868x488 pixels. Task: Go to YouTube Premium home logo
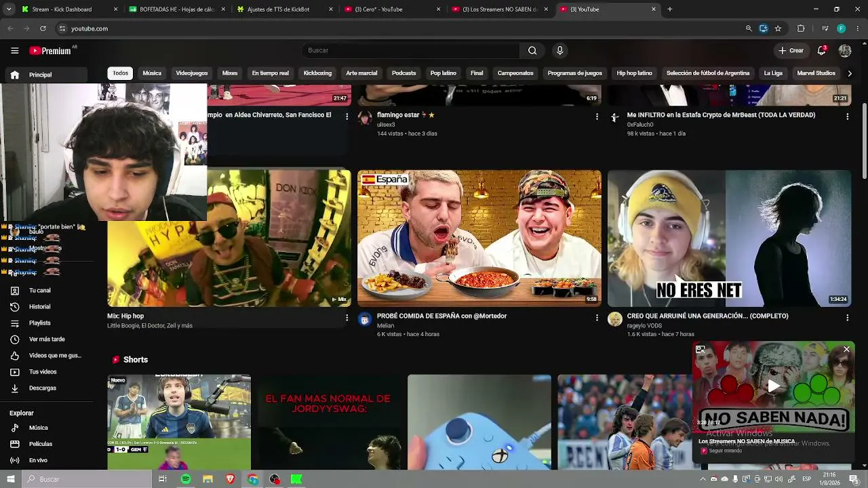50,51
